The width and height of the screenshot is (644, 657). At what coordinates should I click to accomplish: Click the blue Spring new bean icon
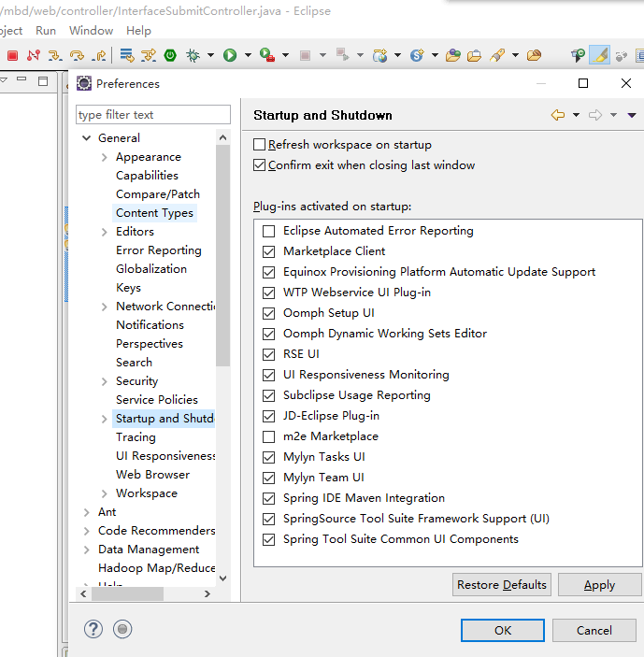point(417,55)
